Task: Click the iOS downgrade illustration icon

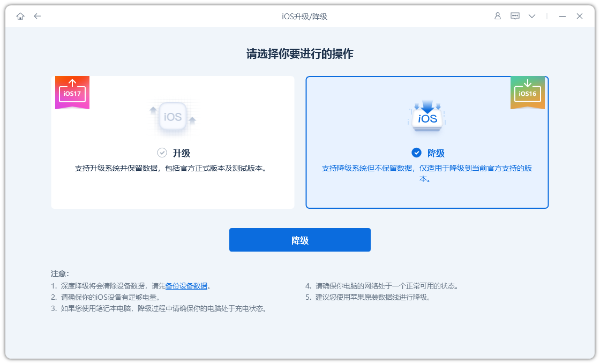Action: tap(427, 117)
